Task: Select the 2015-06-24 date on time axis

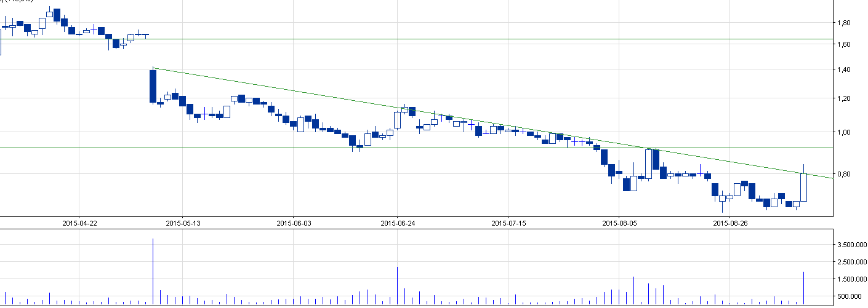Action: click(x=398, y=223)
